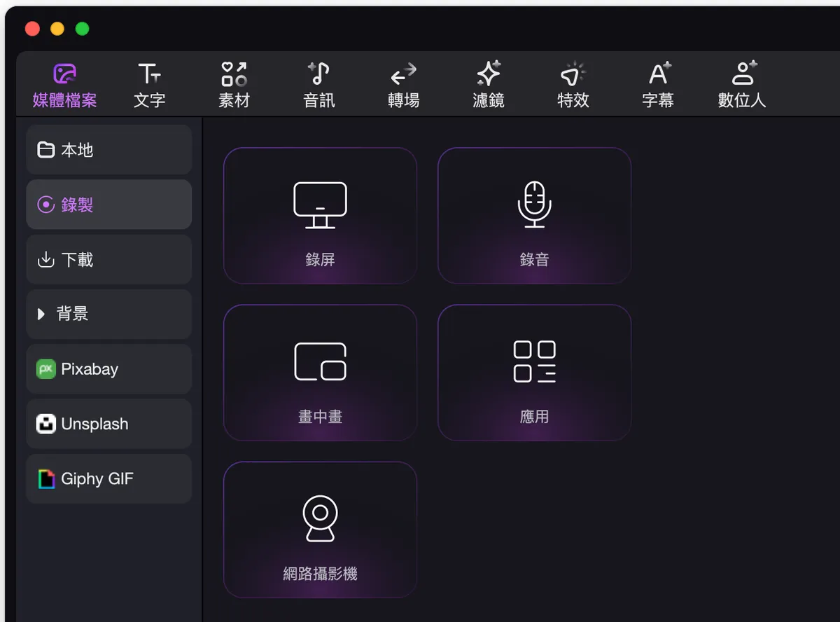
Task: Open the 數位人 avatar tab
Action: [743, 85]
